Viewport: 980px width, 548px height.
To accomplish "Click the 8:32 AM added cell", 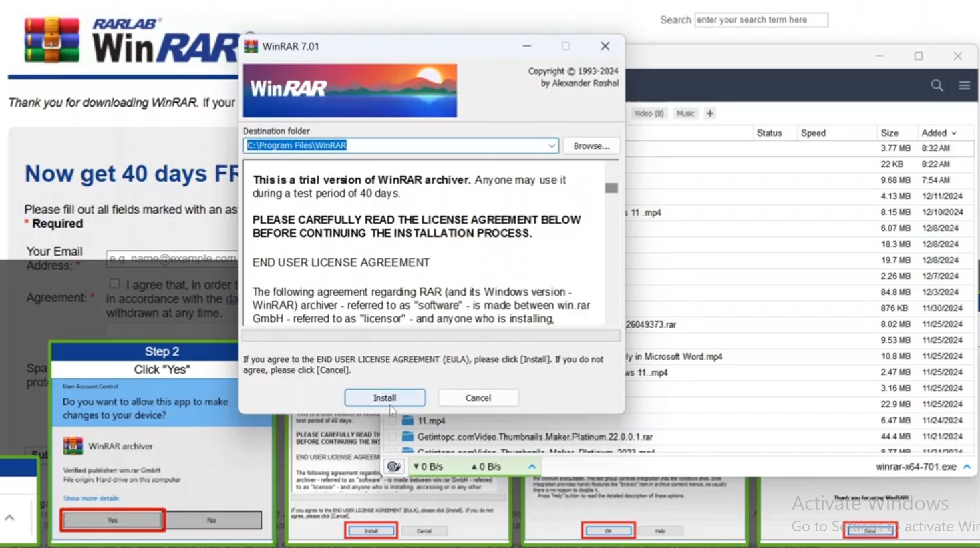I will [935, 148].
